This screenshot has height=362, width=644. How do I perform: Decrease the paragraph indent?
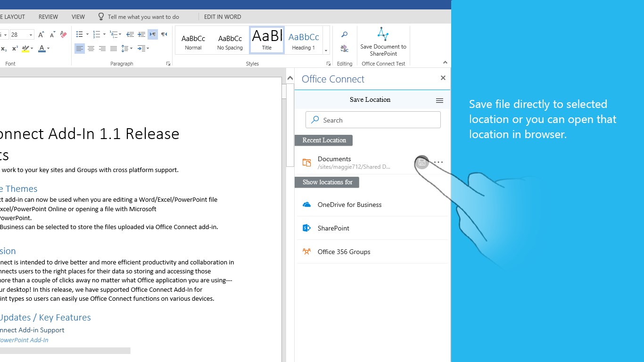(x=130, y=34)
